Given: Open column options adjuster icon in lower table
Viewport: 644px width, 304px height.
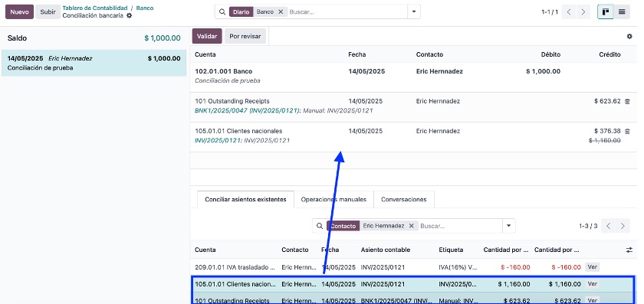Looking at the screenshot, I should click(629, 250).
